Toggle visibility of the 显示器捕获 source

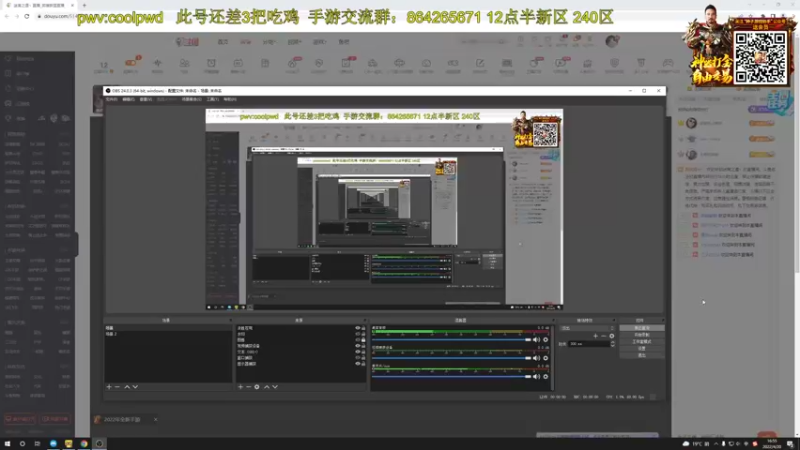[x=358, y=364]
